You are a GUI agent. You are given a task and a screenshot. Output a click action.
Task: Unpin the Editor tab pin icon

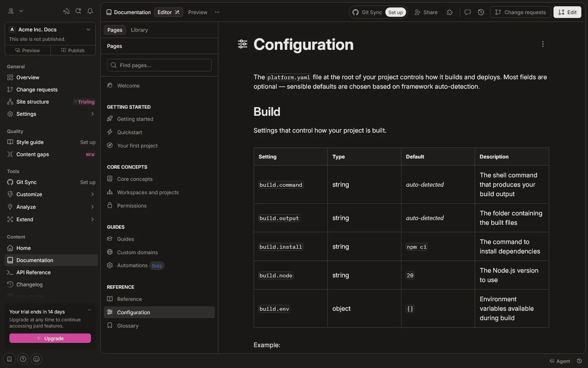[177, 12]
